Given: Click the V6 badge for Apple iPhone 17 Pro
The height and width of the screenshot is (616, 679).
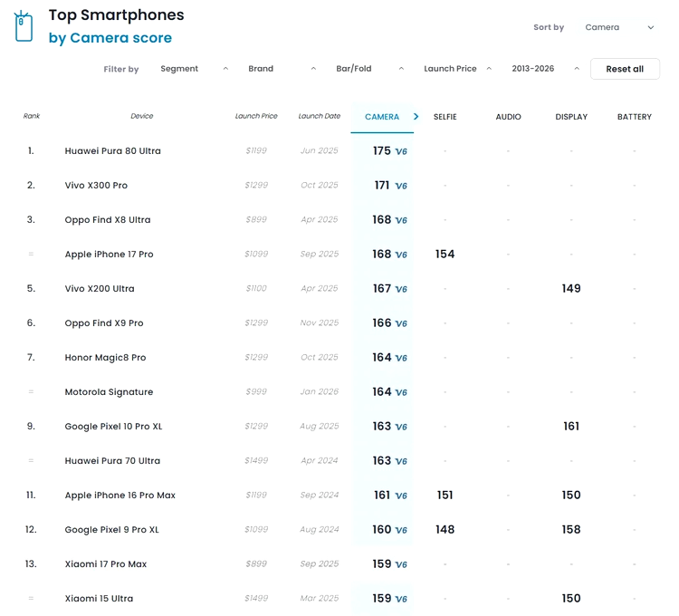Looking at the screenshot, I should [x=401, y=255].
